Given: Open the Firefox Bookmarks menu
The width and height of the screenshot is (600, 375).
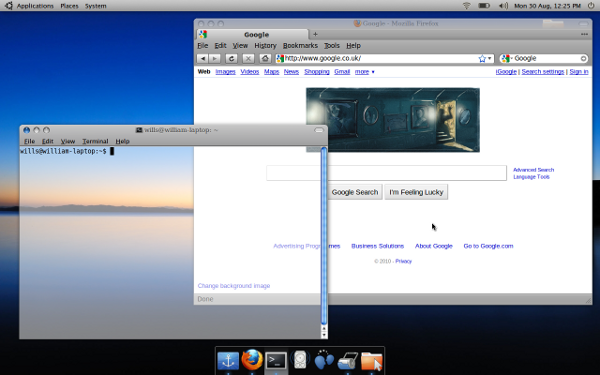Looking at the screenshot, I should pos(300,46).
